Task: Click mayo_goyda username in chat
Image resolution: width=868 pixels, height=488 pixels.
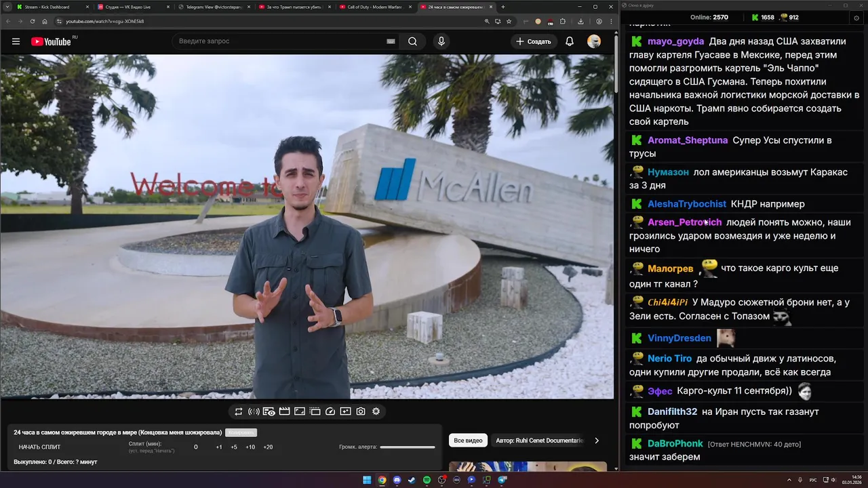Action: [x=675, y=41]
